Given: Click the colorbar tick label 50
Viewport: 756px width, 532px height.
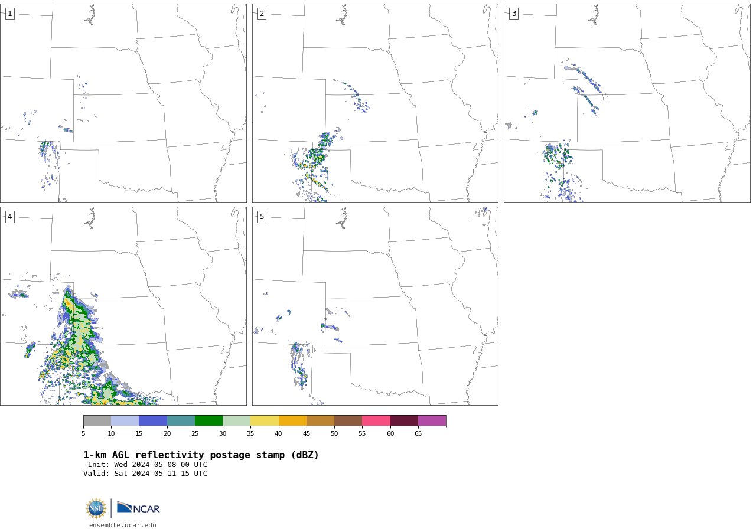Looking at the screenshot, I should (334, 434).
